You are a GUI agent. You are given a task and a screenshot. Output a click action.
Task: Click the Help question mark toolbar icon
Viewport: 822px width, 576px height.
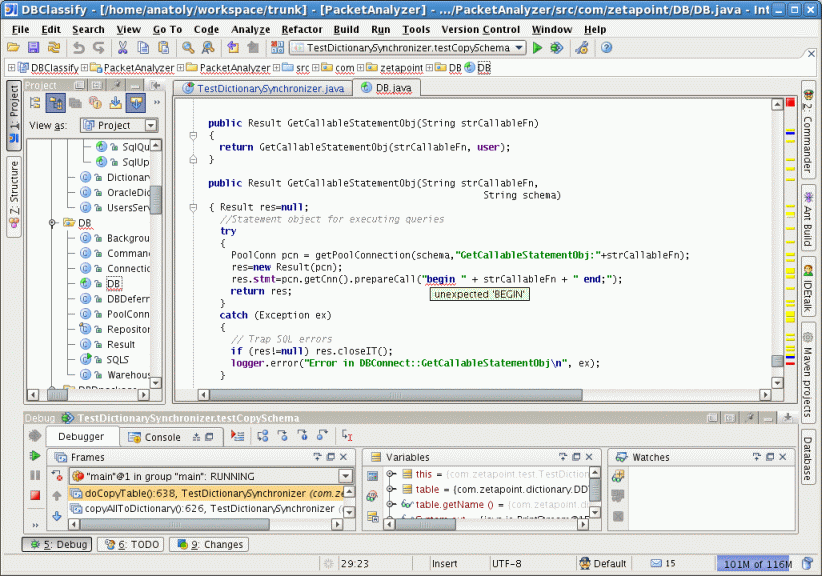pyautogui.click(x=606, y=48)
